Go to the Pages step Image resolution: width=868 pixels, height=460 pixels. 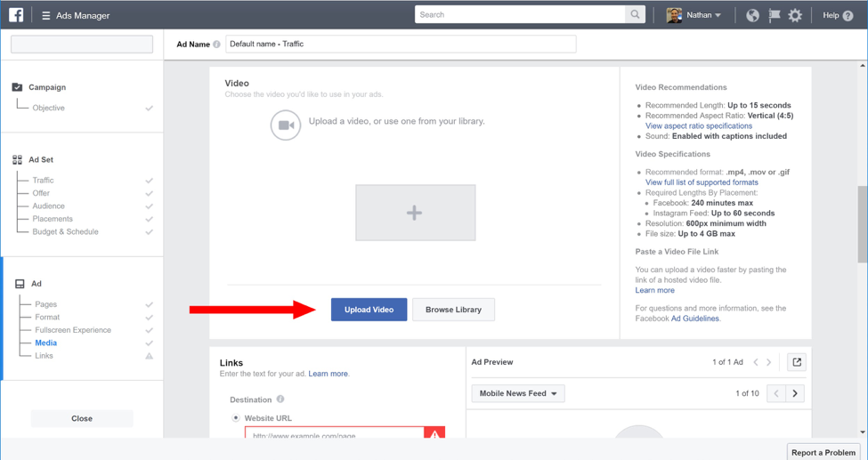tap(46, 304)
